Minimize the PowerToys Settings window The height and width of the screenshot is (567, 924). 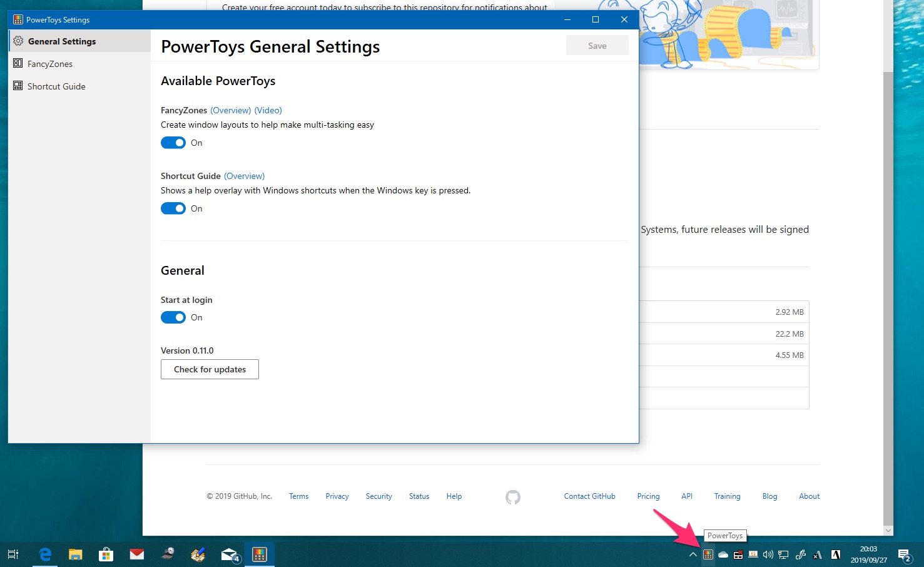click(567, 19)
